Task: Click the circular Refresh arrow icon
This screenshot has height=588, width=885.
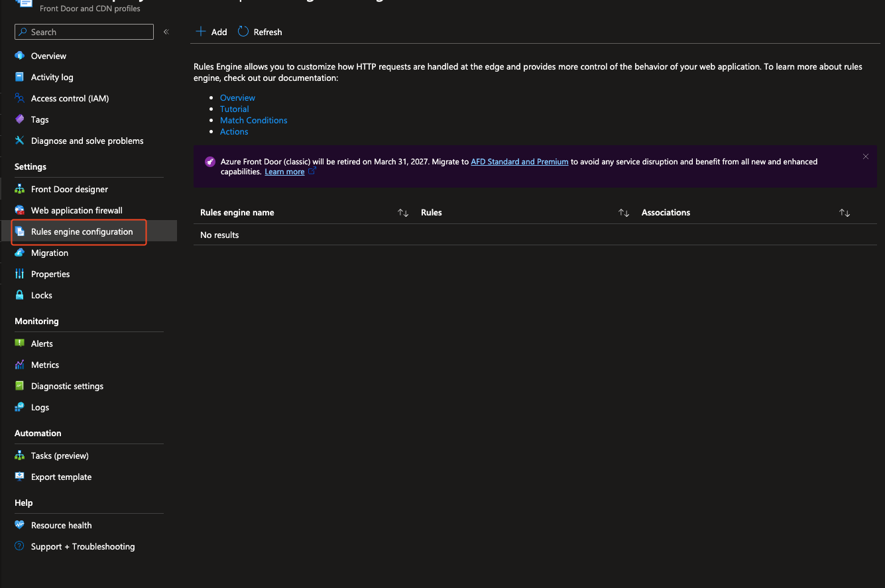Action: [243, 31]
